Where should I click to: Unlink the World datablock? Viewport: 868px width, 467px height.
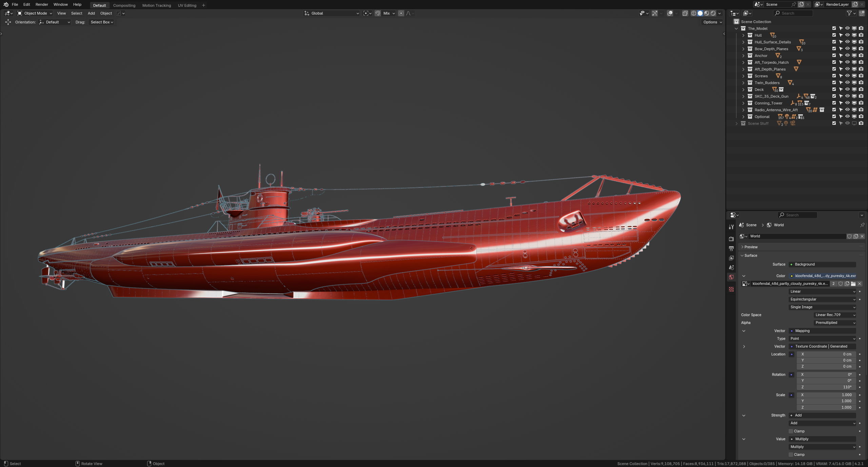[862, 236]
